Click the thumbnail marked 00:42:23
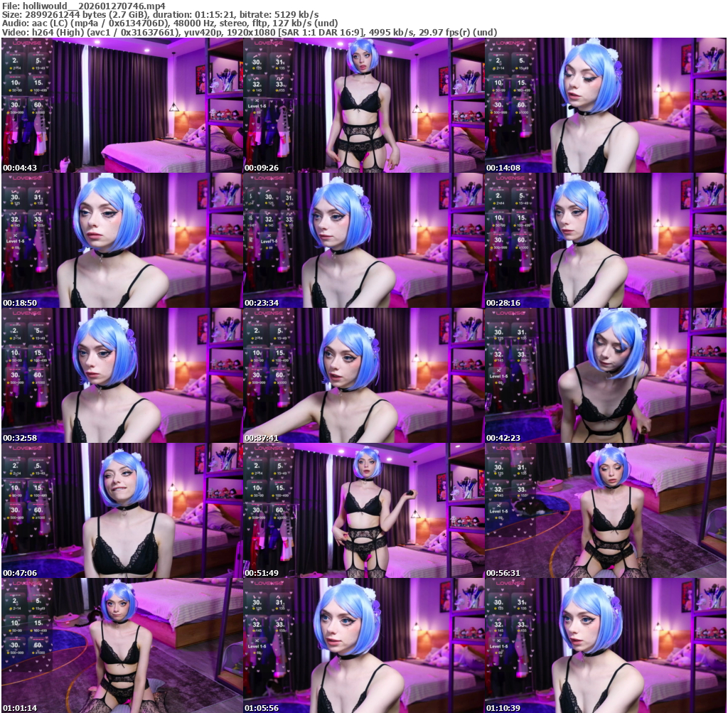Screen dimensions: 728x713 click(605, 375)
